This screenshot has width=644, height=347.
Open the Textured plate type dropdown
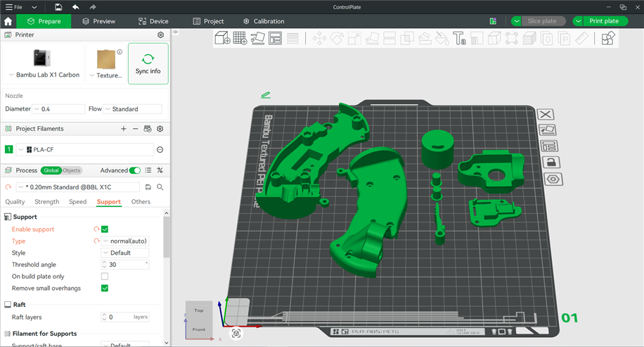click(106, 63)
